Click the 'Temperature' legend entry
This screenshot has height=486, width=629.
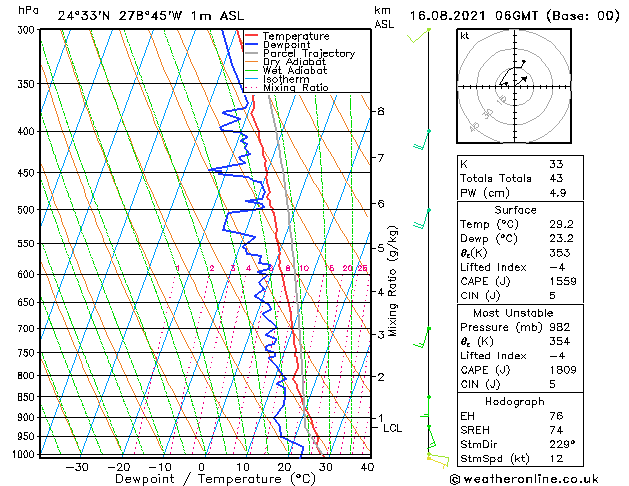pos(296,36)
